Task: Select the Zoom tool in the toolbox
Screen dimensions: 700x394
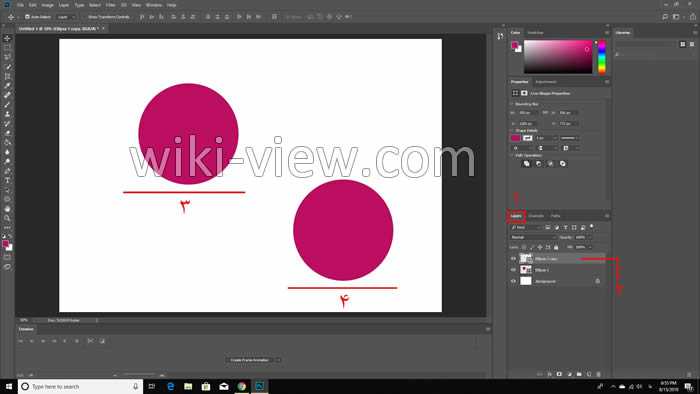Action: click(x=7, y=218)
